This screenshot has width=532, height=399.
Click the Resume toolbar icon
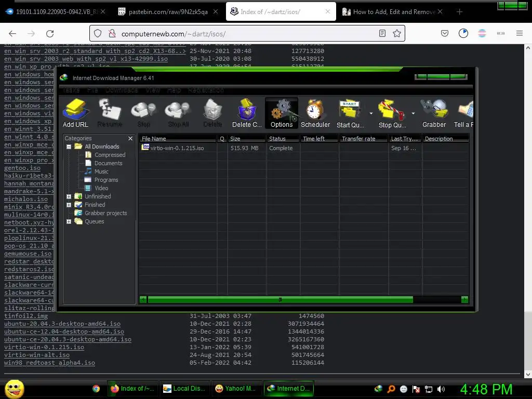coord(110,113)
